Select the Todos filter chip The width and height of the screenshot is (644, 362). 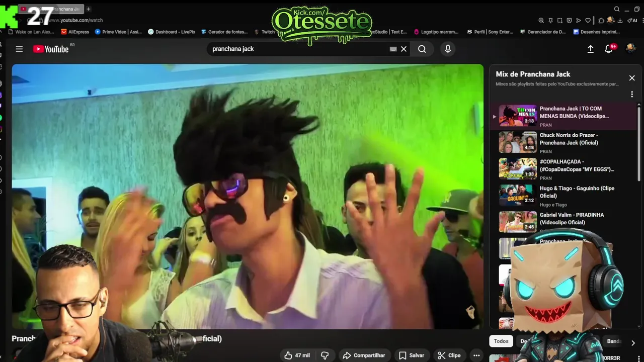coord(501,341)
